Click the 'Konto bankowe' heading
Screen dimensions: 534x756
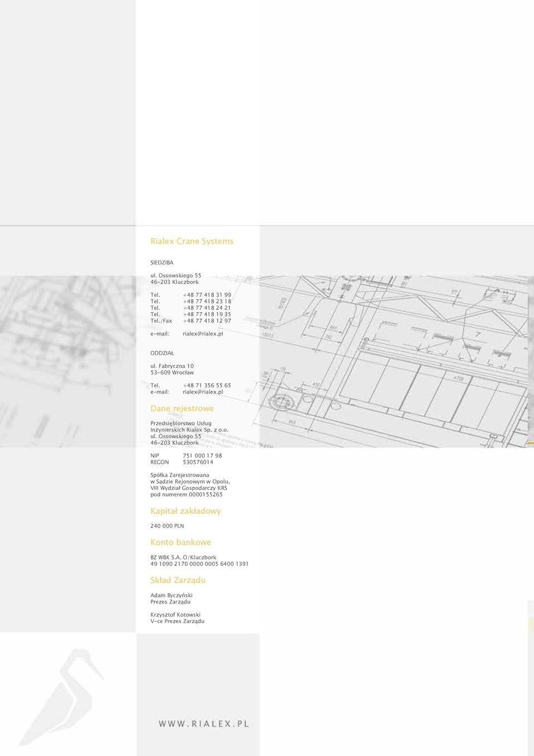181,542
